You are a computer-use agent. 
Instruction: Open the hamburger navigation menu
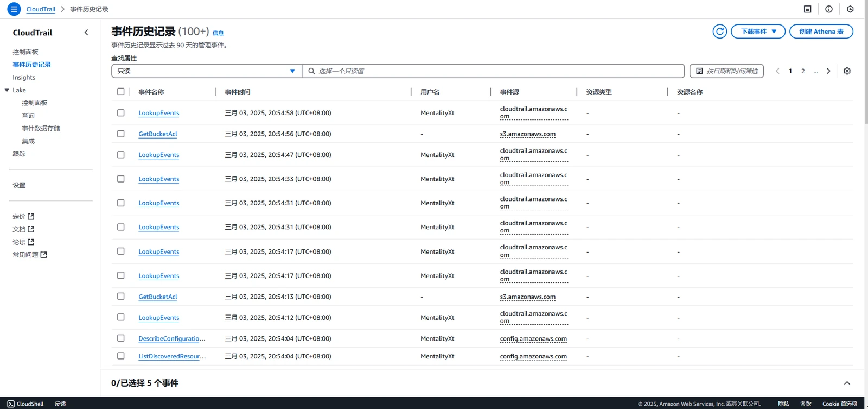(14, 9)
